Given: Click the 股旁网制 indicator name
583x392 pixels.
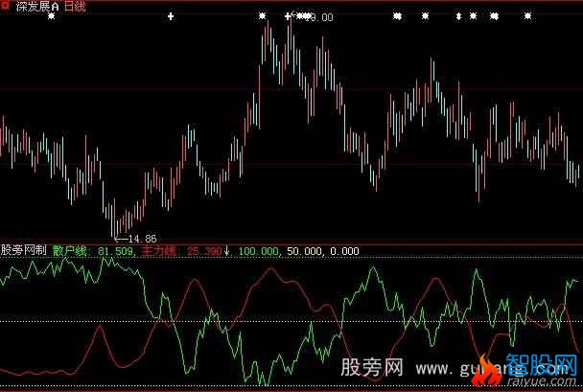Looking at the screenshot, I should click(23, 251).
